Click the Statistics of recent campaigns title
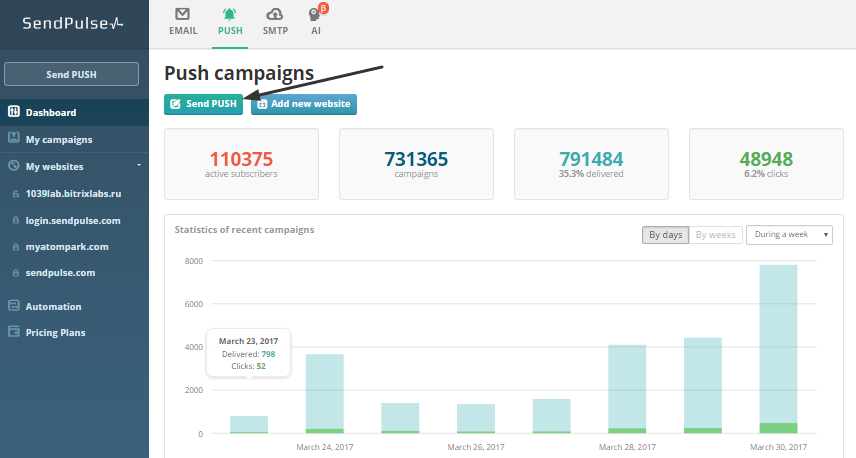 coord(245,230)
